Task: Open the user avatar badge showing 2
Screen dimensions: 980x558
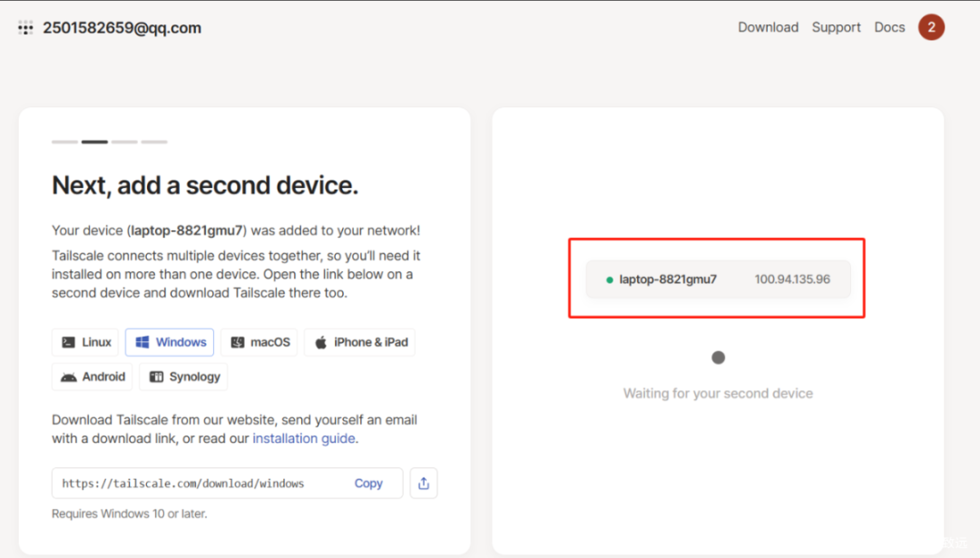Action: point(931,27)
